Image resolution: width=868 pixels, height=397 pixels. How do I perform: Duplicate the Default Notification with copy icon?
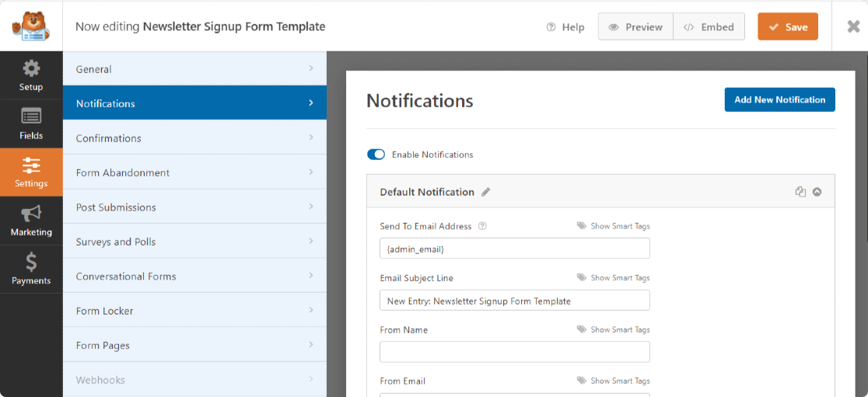[x=800, y=192]
